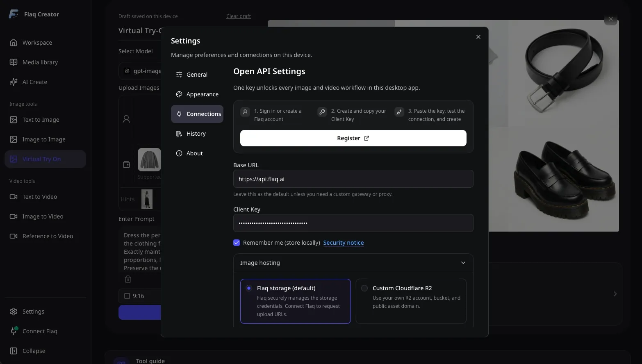Open the 9:16 aspect ratio selector
Viewport: 642px width, 364px height.
(139, 296)
